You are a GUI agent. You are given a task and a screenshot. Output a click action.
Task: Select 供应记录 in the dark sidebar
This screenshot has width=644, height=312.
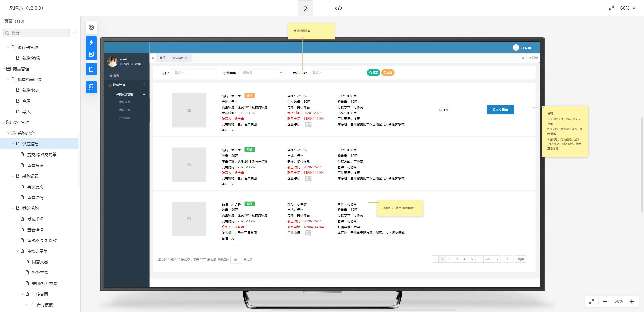point(124,110)
